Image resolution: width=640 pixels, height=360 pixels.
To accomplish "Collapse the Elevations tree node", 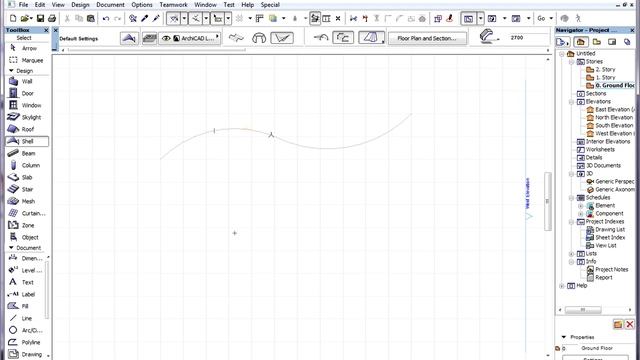I will point(572,102).
